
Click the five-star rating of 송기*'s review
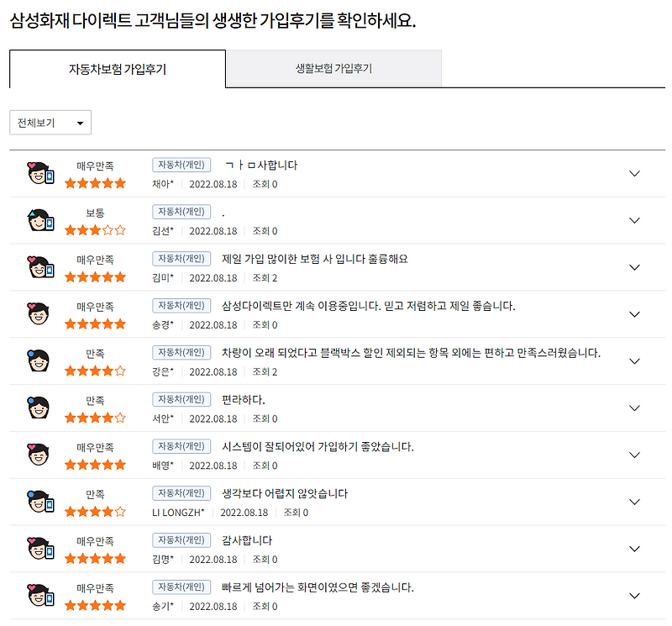[95, 606]
